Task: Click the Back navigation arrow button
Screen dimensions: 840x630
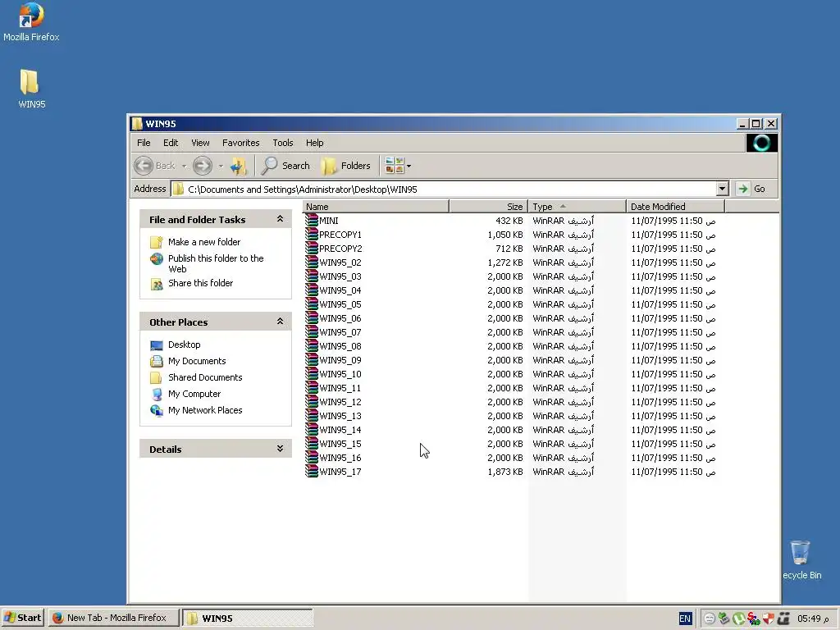Action: (144, 166)
